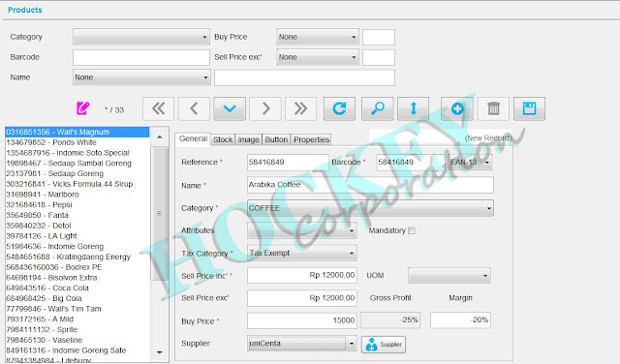Screen dimensions: 620x364
Task: Switch to the Stock tab
Action: (x=223, y=139)
